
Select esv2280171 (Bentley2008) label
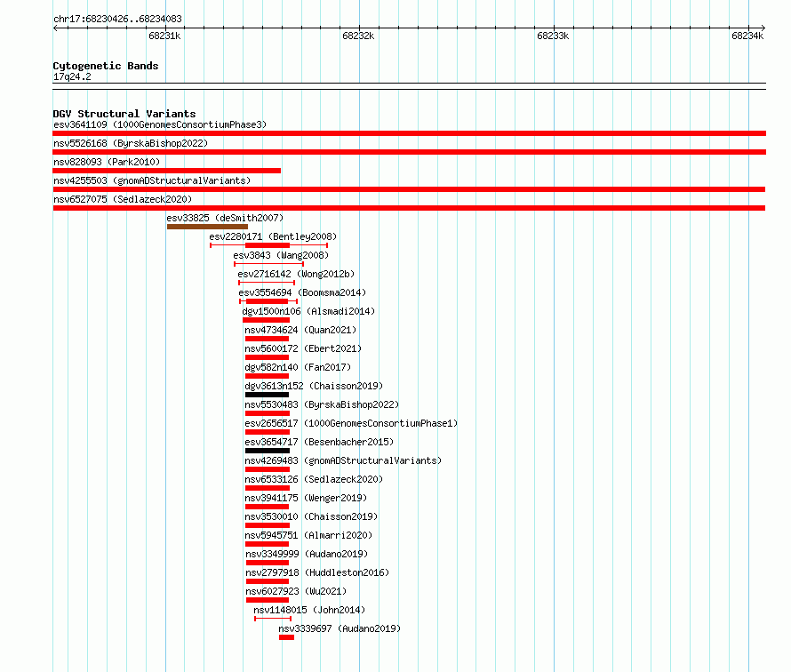273,236
